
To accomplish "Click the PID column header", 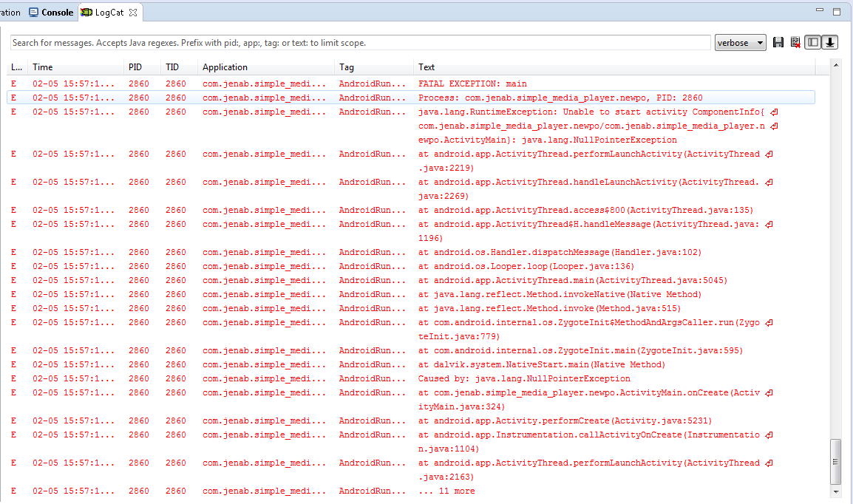I will point(143,67).
